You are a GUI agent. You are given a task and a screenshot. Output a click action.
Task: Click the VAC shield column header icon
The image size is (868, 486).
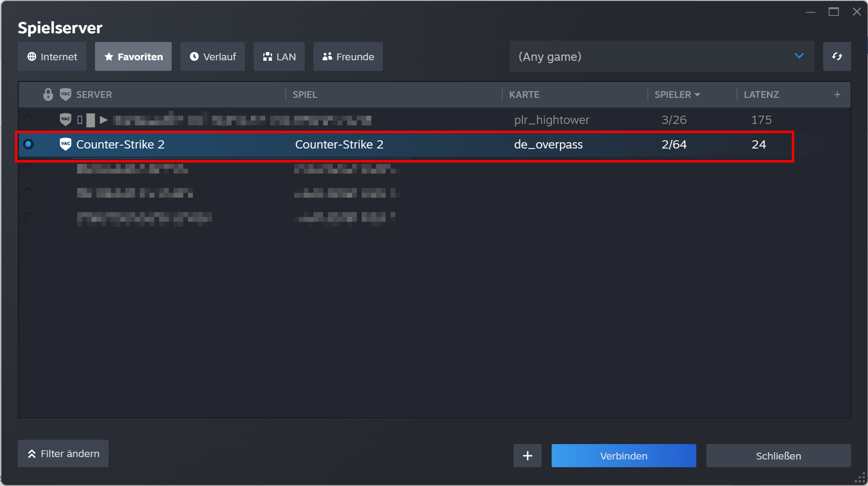click(65, 94)
